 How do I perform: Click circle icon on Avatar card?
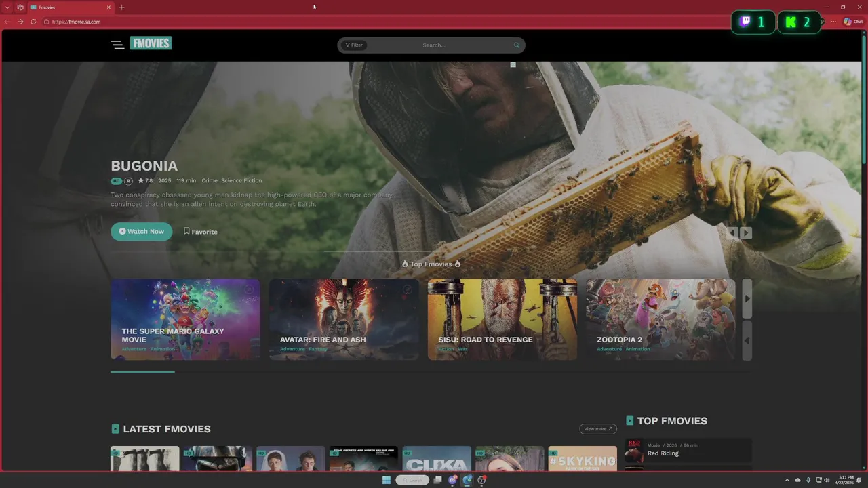tap(408, 289)
